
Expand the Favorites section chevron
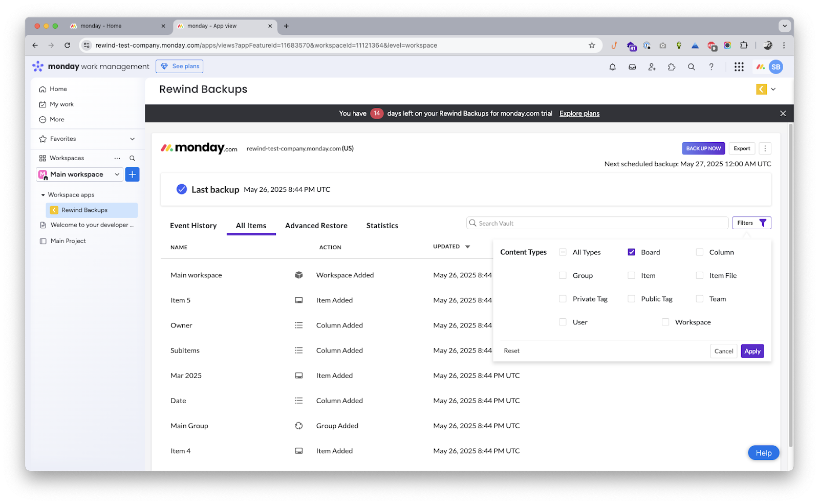132,139
